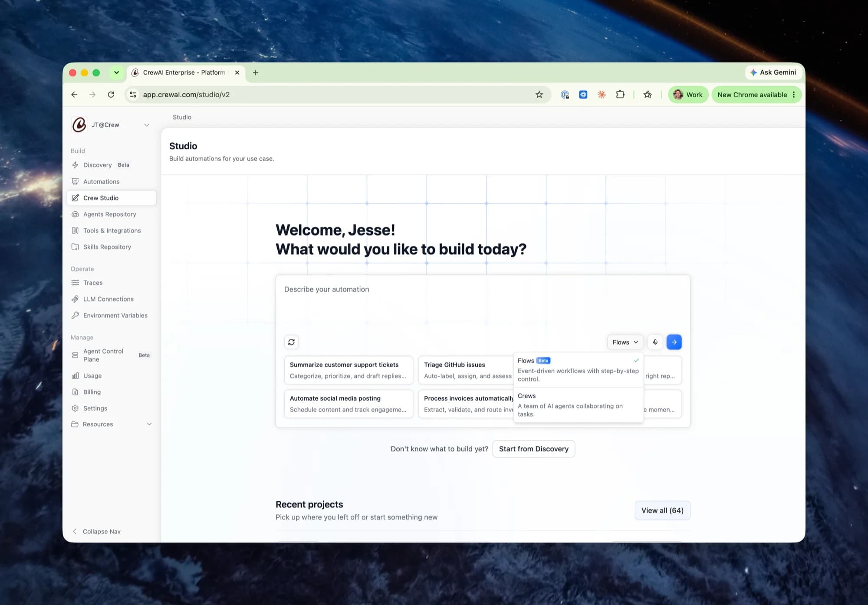The image size is (868, 605).
Task: Click the orange asterisk extension icon
Action: click(x=602, y=95)
